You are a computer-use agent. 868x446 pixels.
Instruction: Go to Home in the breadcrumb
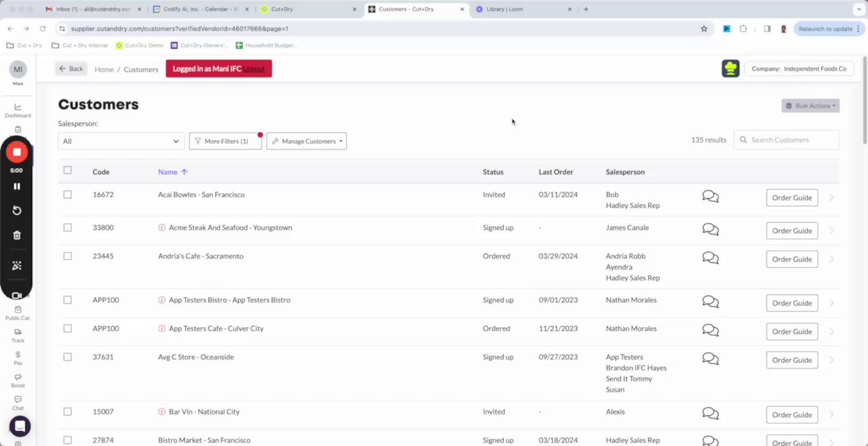[104, 69]
